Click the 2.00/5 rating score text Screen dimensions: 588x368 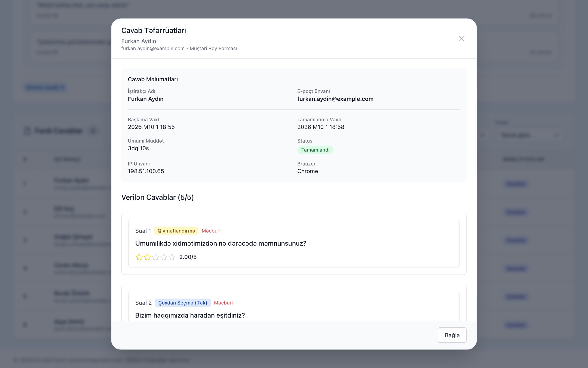coord(188,257)
